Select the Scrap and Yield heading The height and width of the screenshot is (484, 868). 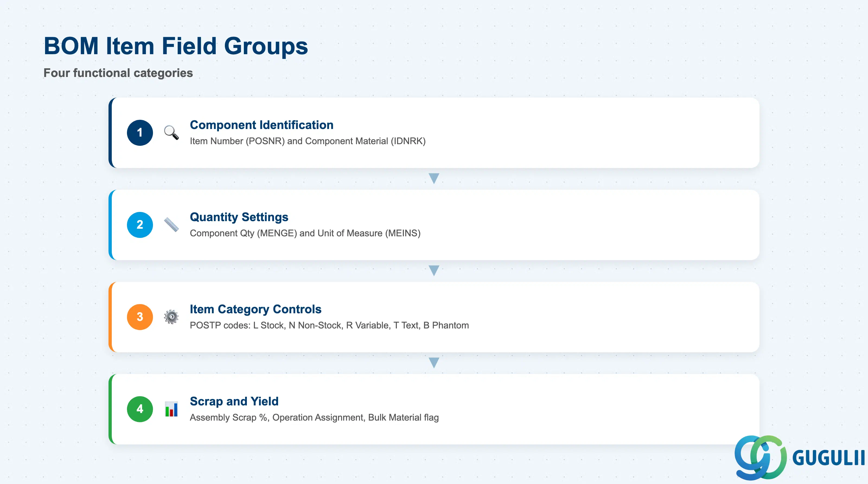point(234,401)
